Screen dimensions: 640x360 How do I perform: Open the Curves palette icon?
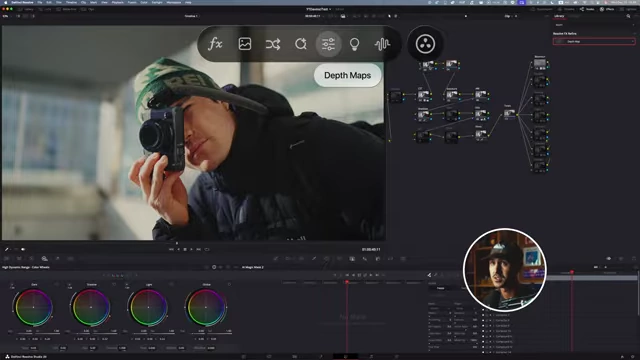click(x=276, y=259)
